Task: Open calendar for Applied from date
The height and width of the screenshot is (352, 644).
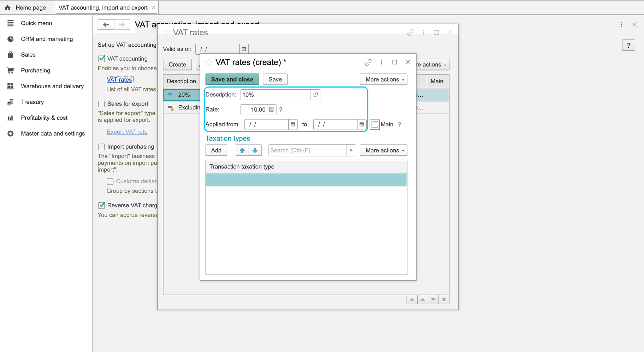Action: coord(293,124)
